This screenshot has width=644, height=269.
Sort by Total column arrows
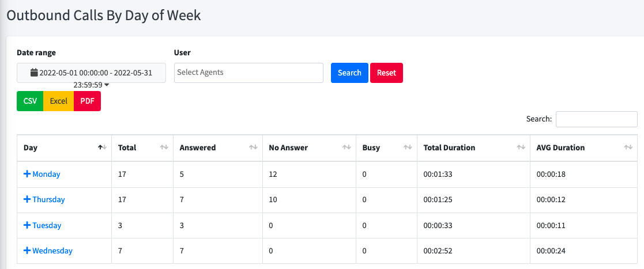164,147
